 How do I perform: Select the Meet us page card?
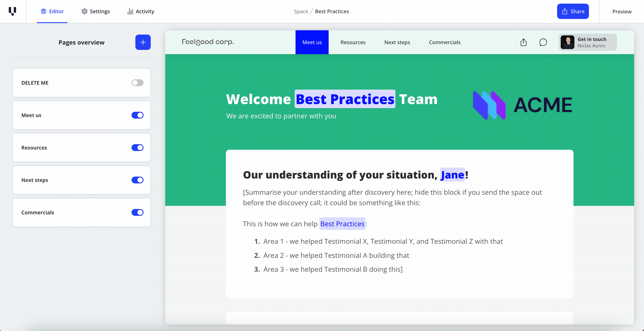coord(82,115)
